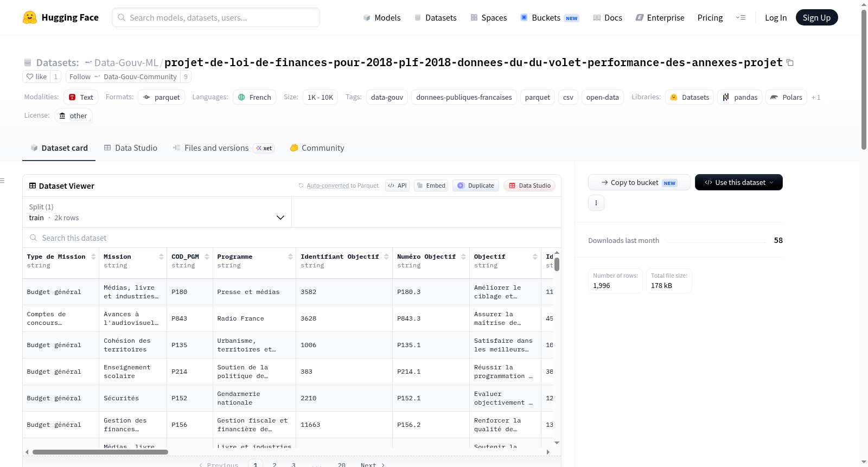Open the Use this dataset dropdown
The image size is (868, 467).
pos(739,182)
